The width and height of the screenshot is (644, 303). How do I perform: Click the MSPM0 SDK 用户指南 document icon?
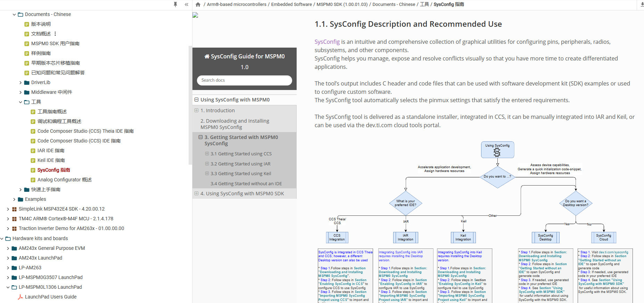(x=27, y=44)
